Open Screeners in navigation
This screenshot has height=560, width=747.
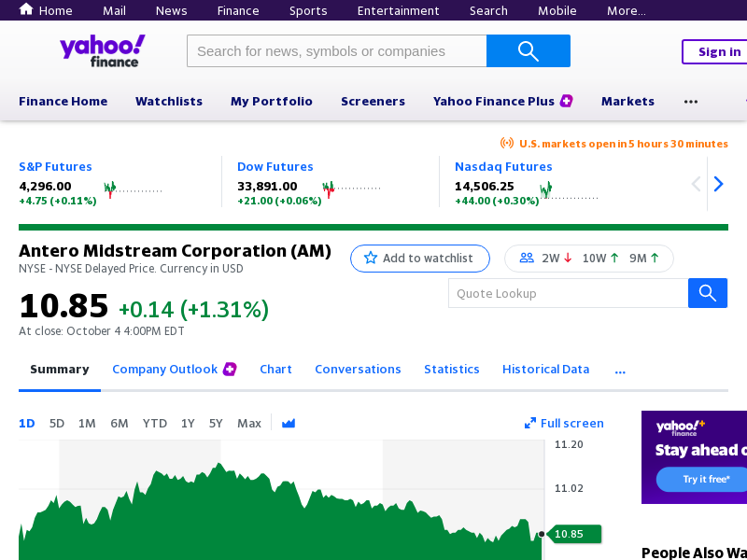(x=373, y=102)
